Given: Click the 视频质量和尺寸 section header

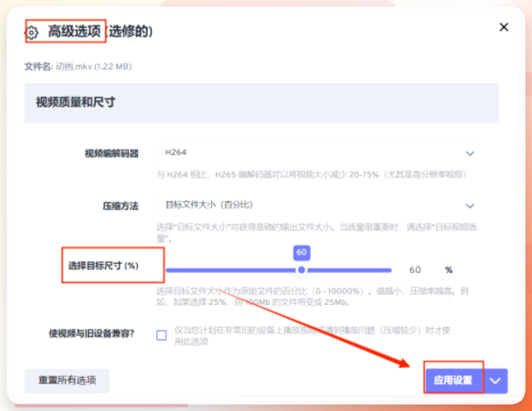Looking at the screenshot, I should 261,102.
